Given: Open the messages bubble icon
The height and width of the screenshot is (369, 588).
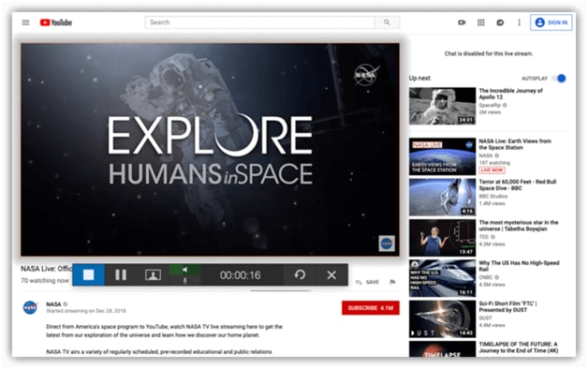Looking at the screenshot, I should tap(500, 22).
